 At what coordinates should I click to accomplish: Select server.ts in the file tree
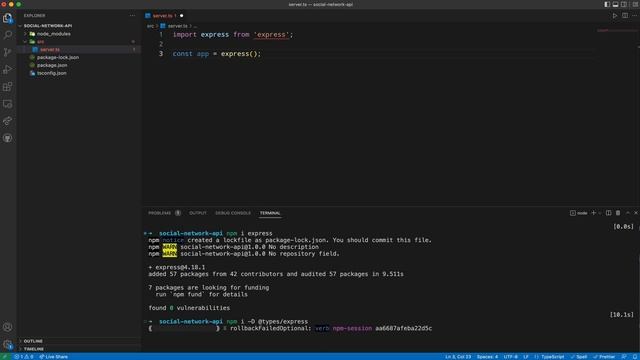coord(50,49)
